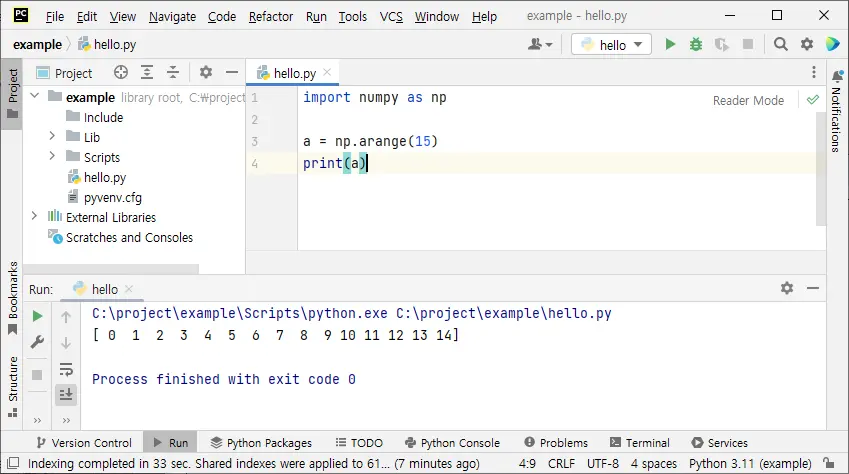Open the File menu

pyautogui.click(x=55, y=17)
